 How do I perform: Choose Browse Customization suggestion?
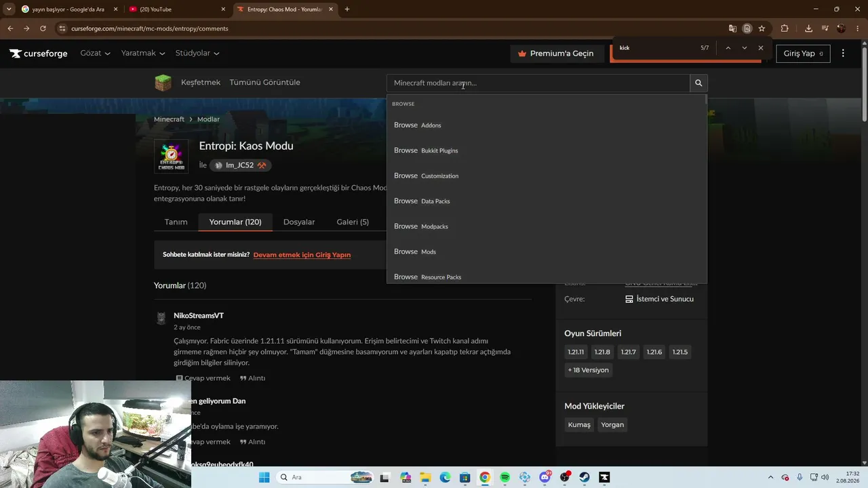(547, 176)
